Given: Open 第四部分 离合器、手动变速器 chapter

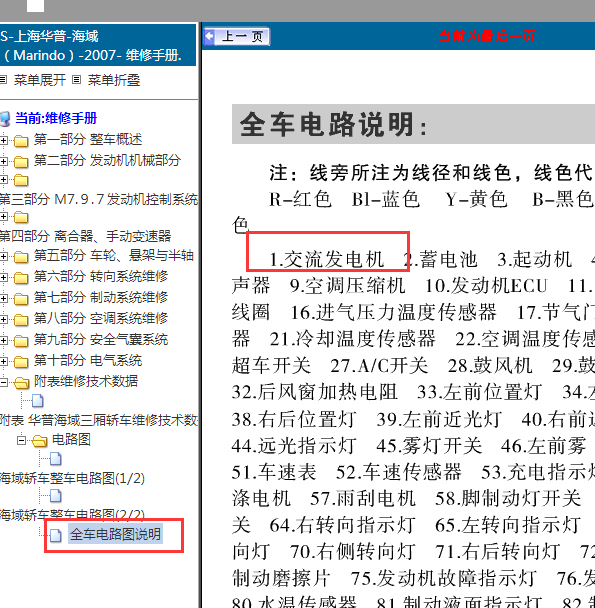Looking at the screenshot, I should (x=85, y=236).
